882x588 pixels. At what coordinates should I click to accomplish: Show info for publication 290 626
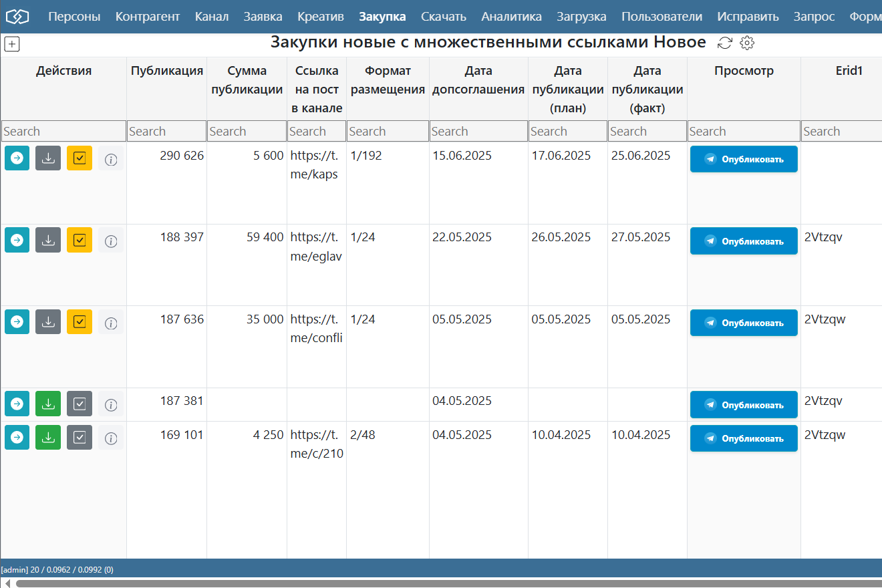pyautogui.click(x=111, y=159)
